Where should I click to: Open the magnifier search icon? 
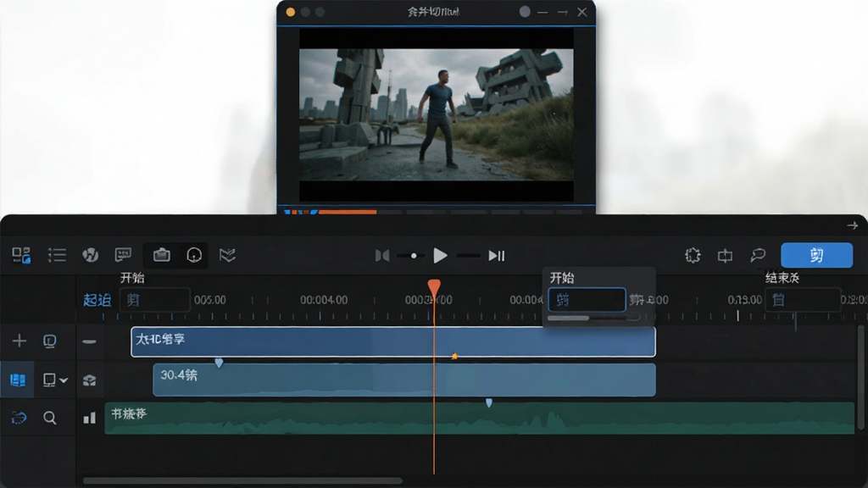tap(50, 418)
